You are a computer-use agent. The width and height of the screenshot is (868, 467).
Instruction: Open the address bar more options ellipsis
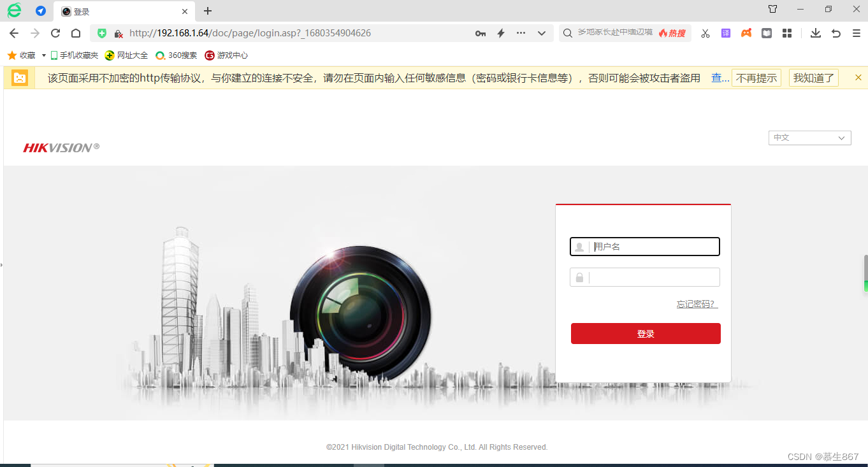(x=521, y=33)
